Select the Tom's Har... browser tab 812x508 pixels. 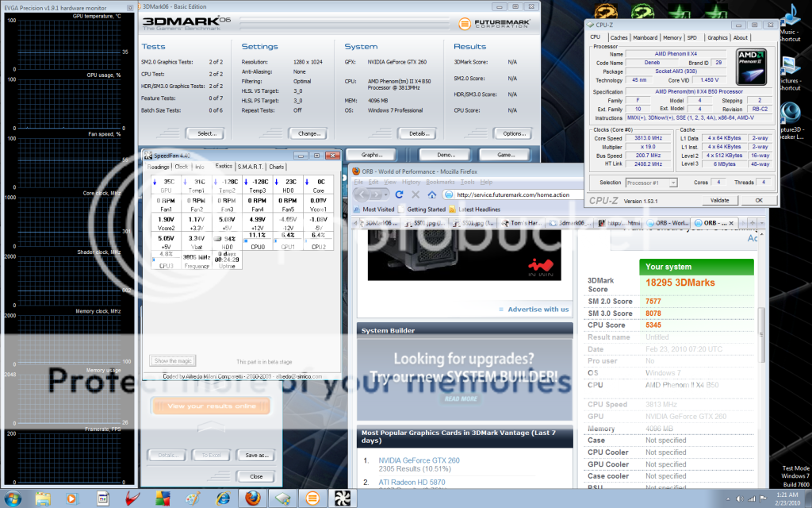tap(522, 223)
